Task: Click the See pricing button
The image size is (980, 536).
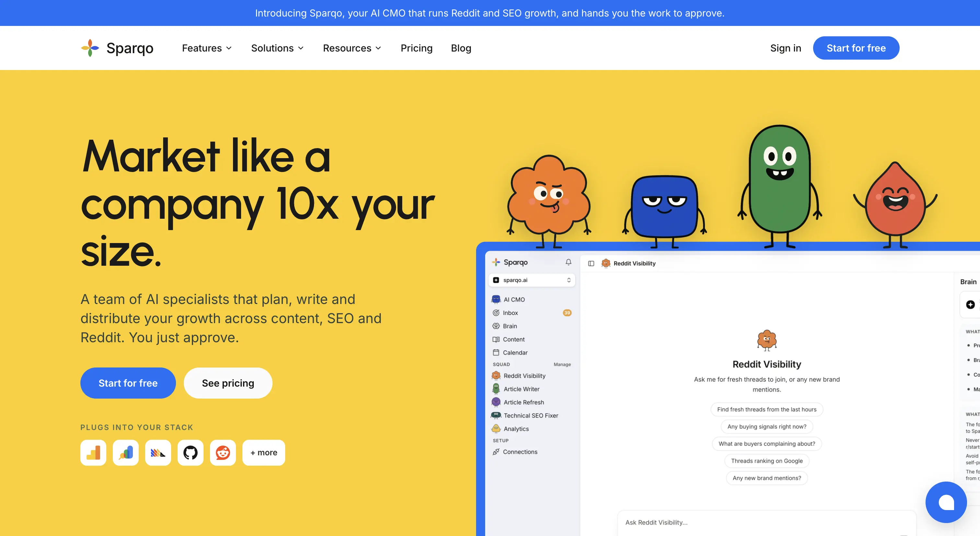Action: coord(228,383)
